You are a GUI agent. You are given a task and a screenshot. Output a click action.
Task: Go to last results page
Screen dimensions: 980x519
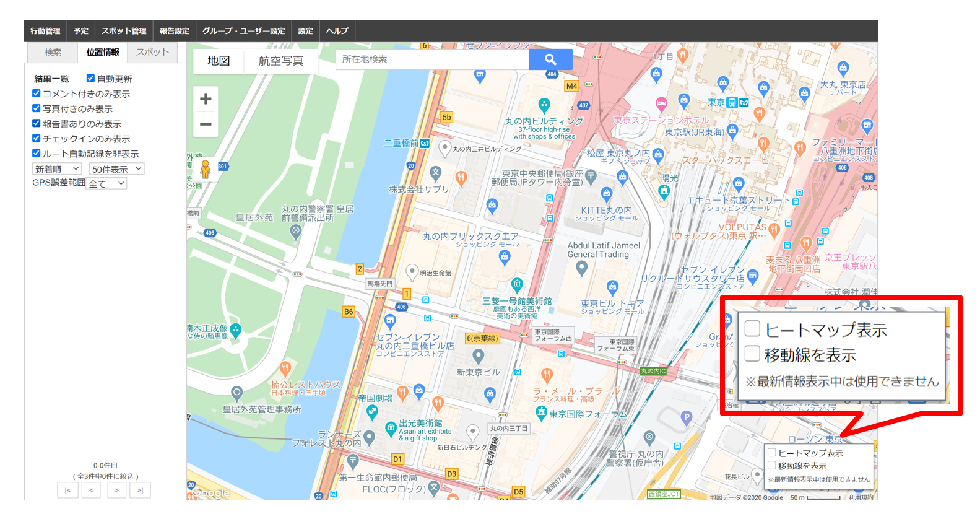[140, 490]
